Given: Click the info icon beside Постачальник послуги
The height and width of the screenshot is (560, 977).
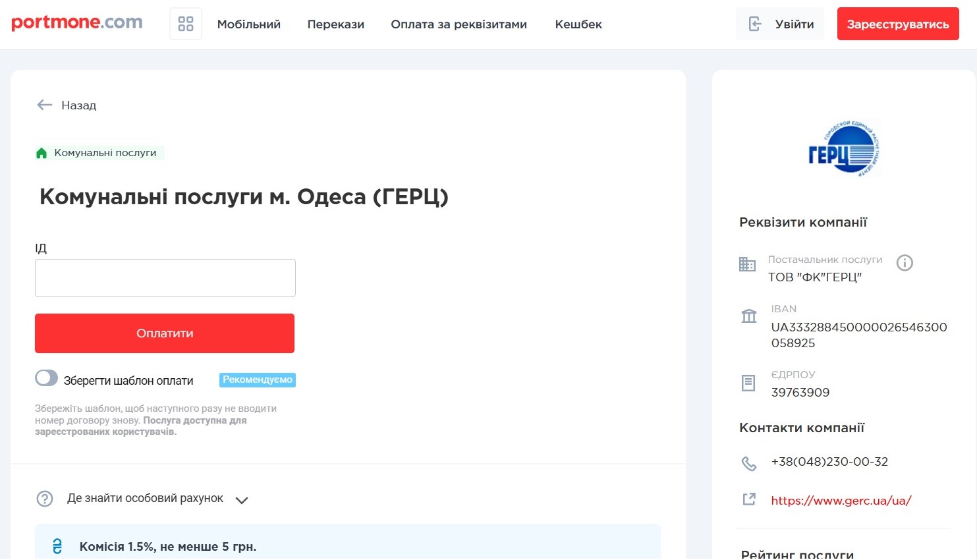Looking at the screenshot, I should pos(905,263).
